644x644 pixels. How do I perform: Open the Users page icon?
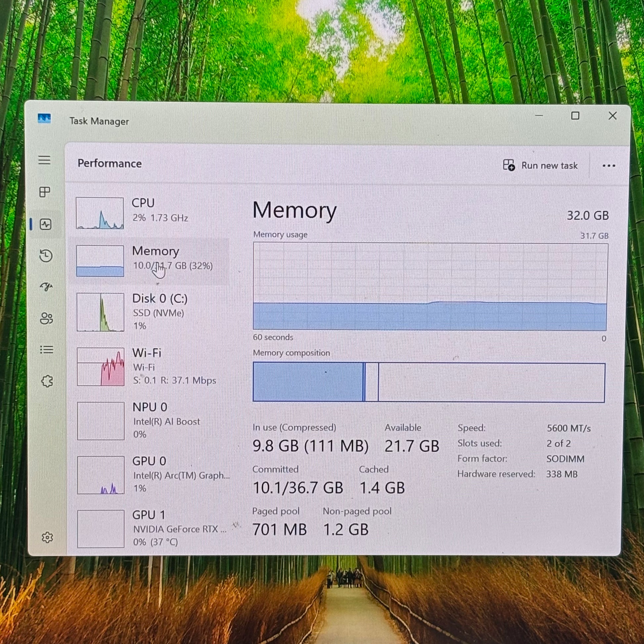(x=46, y=318)
